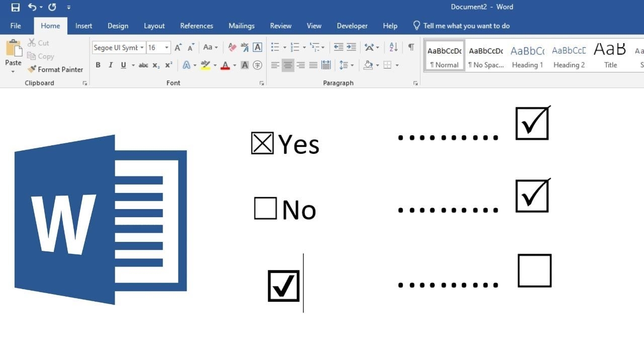Toggle Bold formatting
Viewport: 644px width, 362px height.
point(98,65)
